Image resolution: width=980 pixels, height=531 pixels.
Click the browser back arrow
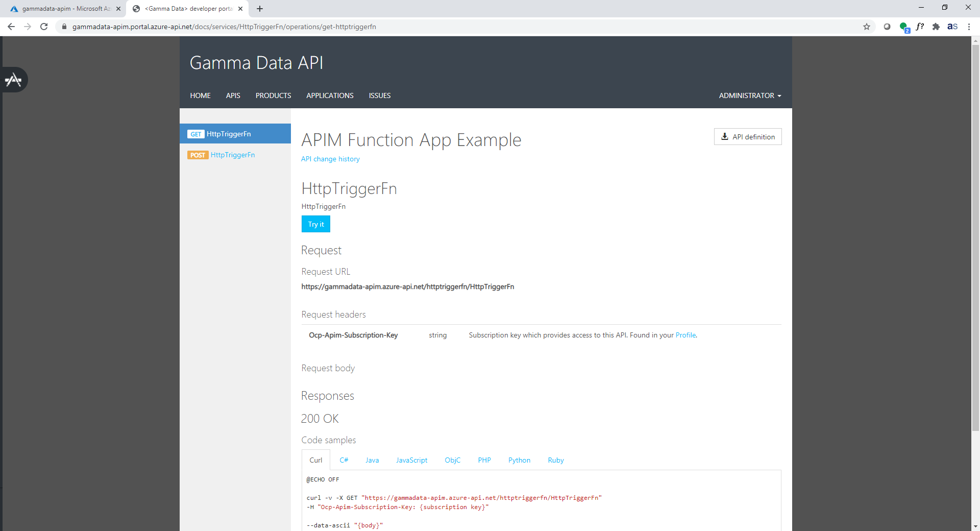coord(11,27)
